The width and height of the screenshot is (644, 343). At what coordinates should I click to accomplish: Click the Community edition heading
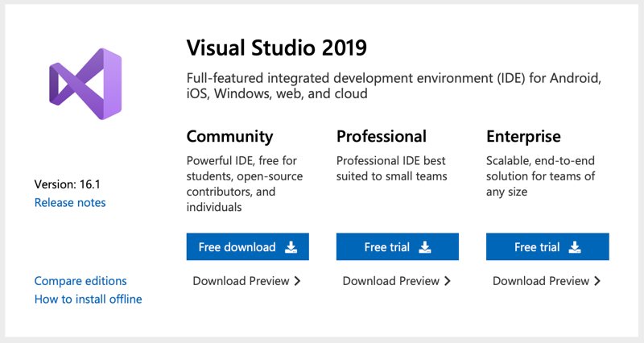229,137
